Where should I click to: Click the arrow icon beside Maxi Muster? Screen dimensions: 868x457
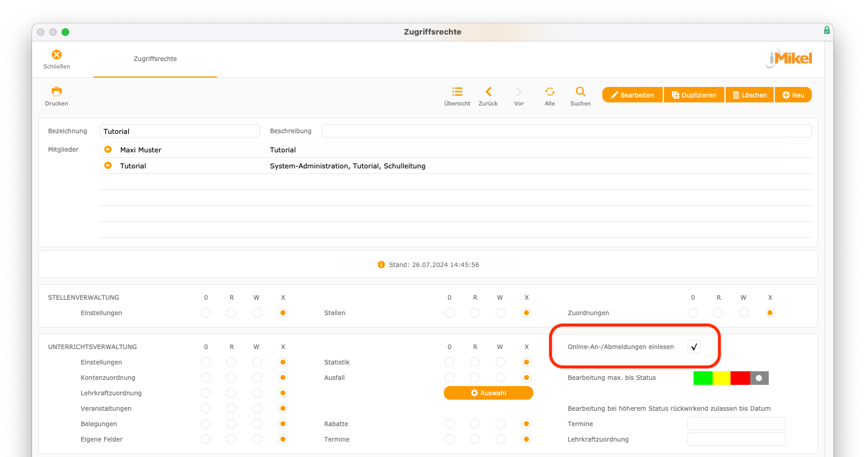pyautogui.click(x=108, y=149)
